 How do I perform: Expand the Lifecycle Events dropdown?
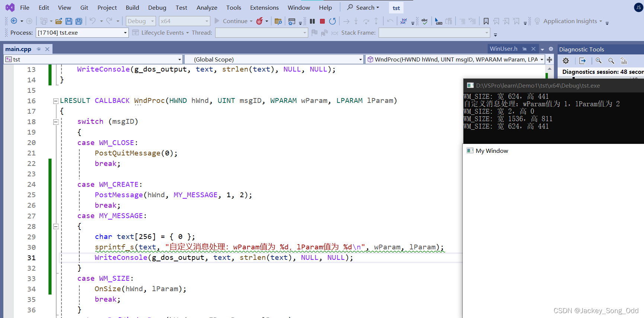(x=160, y=33)
